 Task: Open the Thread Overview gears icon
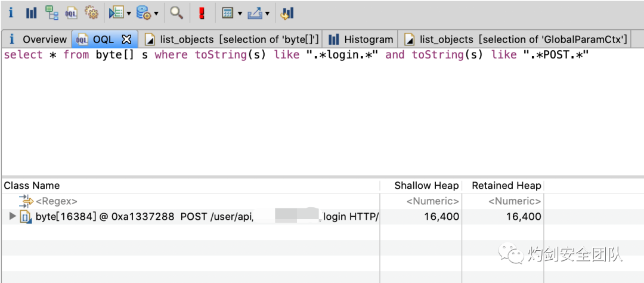point(91,13)
